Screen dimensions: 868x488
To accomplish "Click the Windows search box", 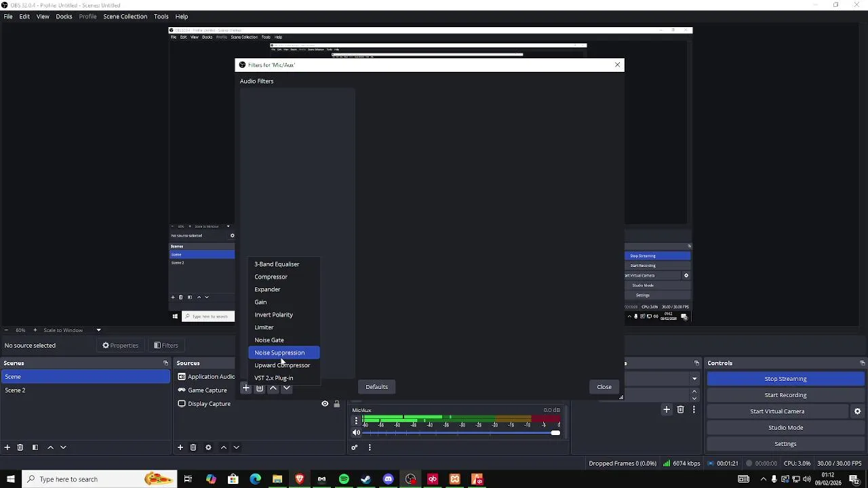I will pyautogui.click(x=99, y=479).
